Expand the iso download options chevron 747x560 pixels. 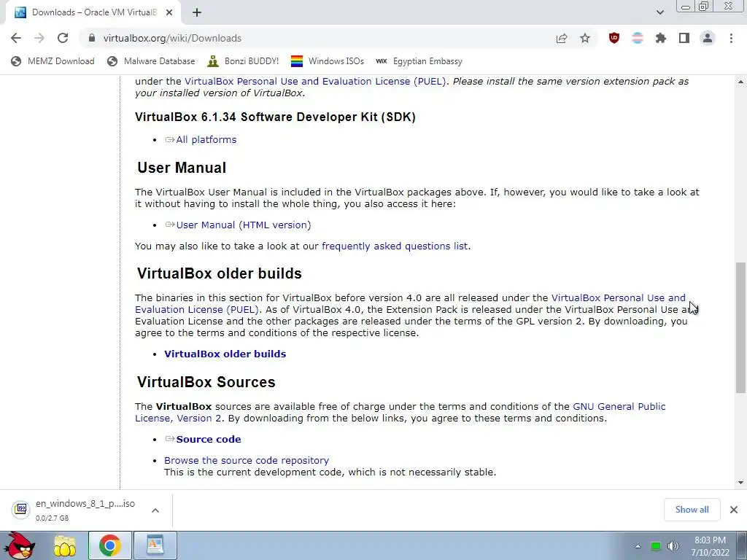coord(155,510)
